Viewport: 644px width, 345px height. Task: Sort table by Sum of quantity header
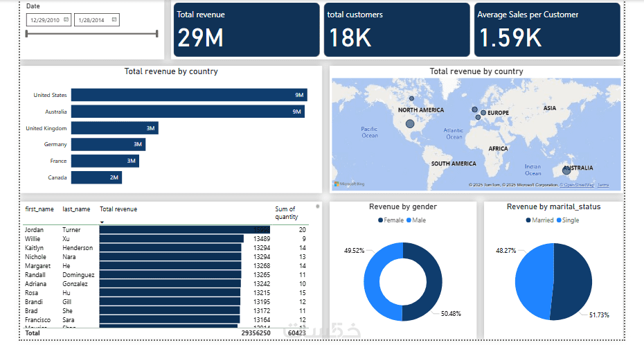tap(286, 213)
